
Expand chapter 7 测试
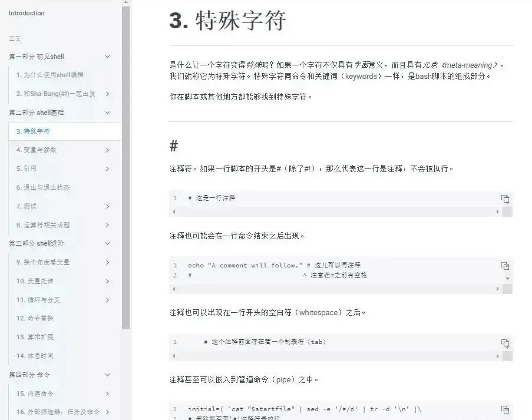[x=107, y=206]
